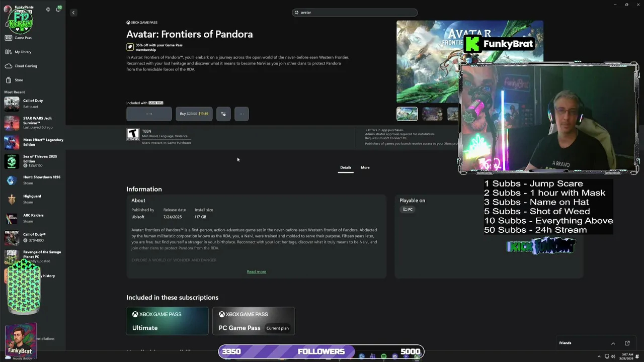Click the PC platform tag under Playable on
644x362 pixels.
coord(408,210)
